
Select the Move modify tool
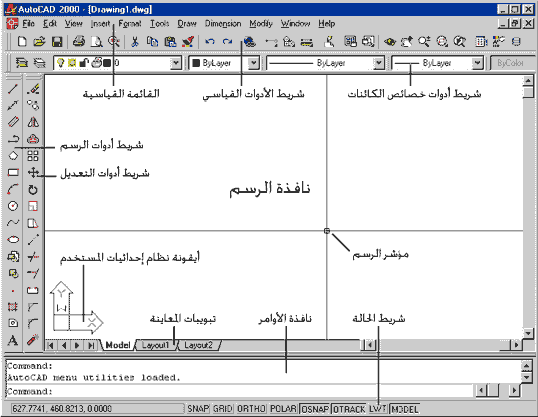tap(33, 172)
